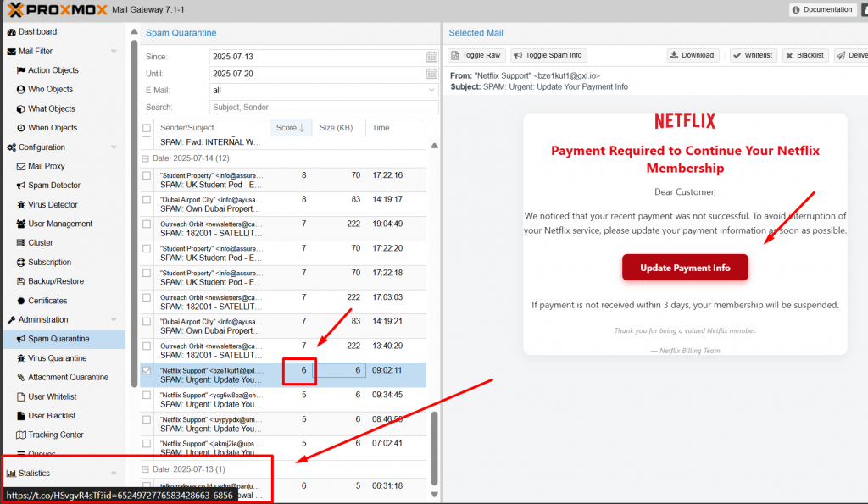The height and width of the screenshot is (504, 868).
Task: Open calendar picker for Since date
Action: point(431,57)
